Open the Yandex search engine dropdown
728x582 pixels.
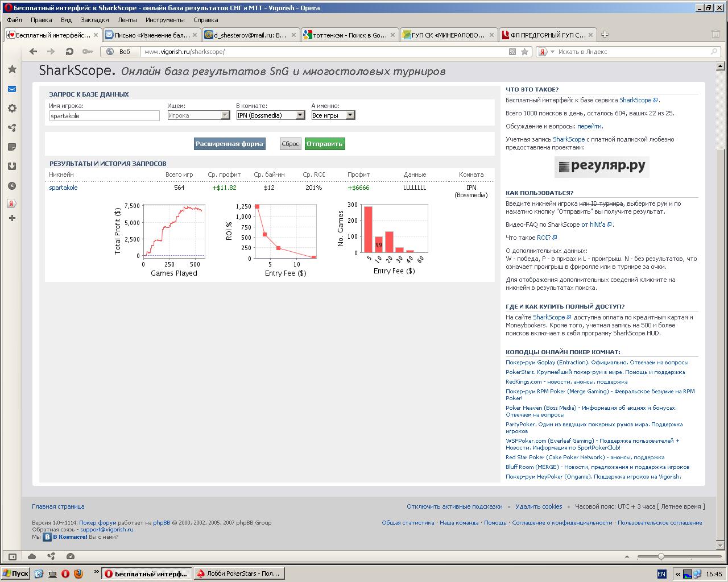[x=546, y=52]
